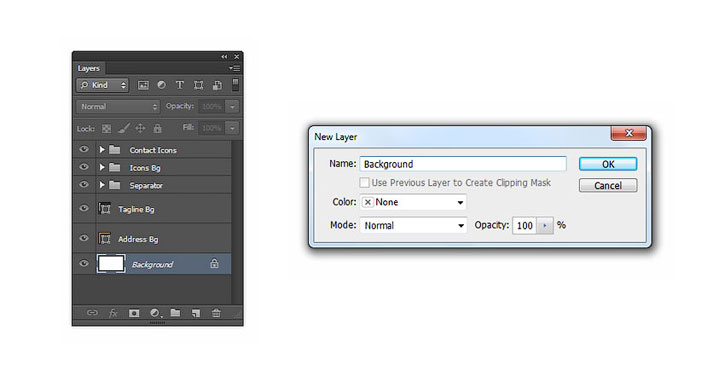Enable Use Previous Layer to Create Clipping Mask
725x376 pixels.
[364, 183]
